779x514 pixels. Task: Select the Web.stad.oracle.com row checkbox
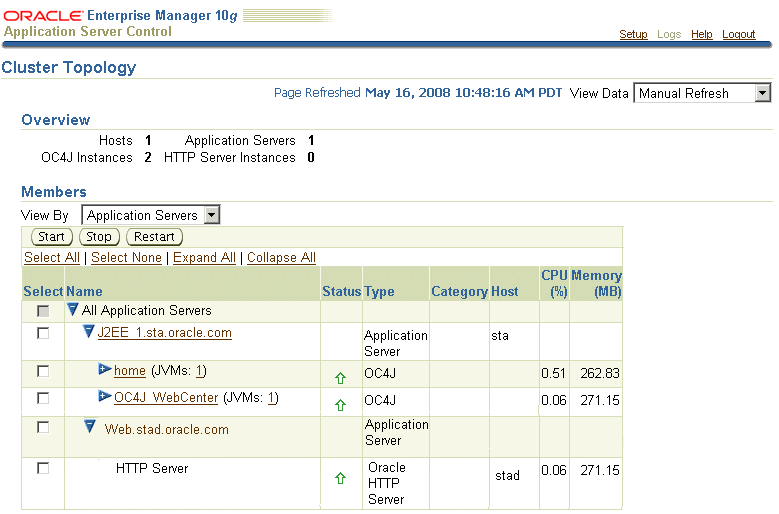point(43,427)
